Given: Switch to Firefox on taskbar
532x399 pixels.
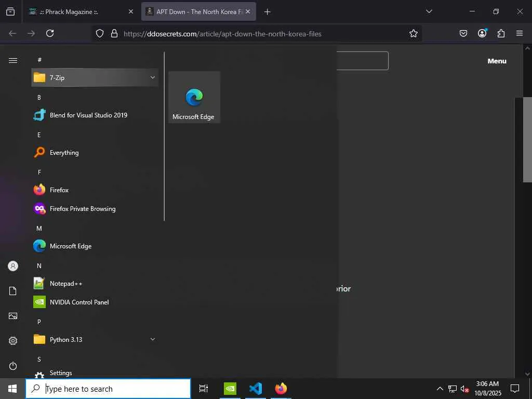Looking at the screenshot, I should point(281,389).
